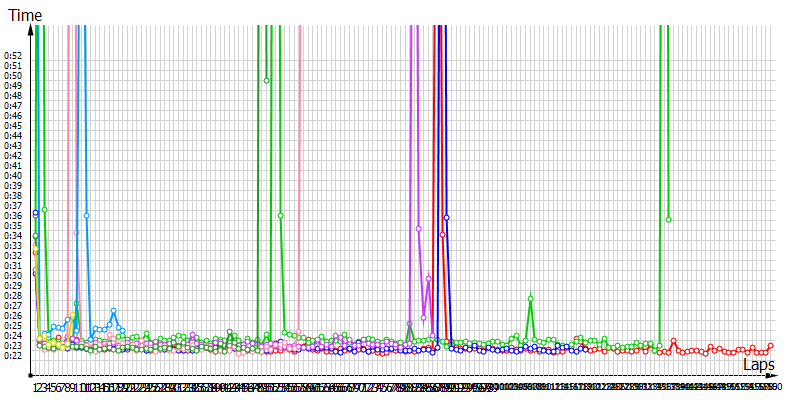Select the green spike point near 0:28
The width and height of the screenshot is (800, 400).
click(x=530, y=298)
